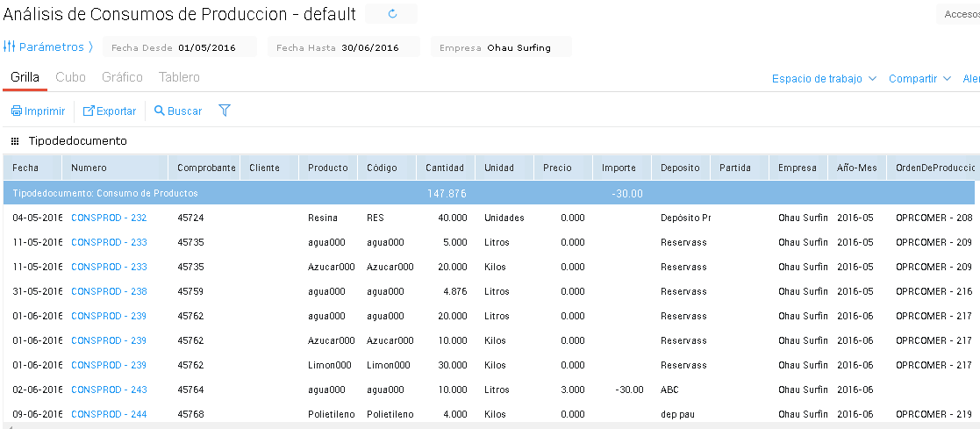Click the refresh icon beside the title
This screenshot has width=980, height=429.
coord(392,14)
